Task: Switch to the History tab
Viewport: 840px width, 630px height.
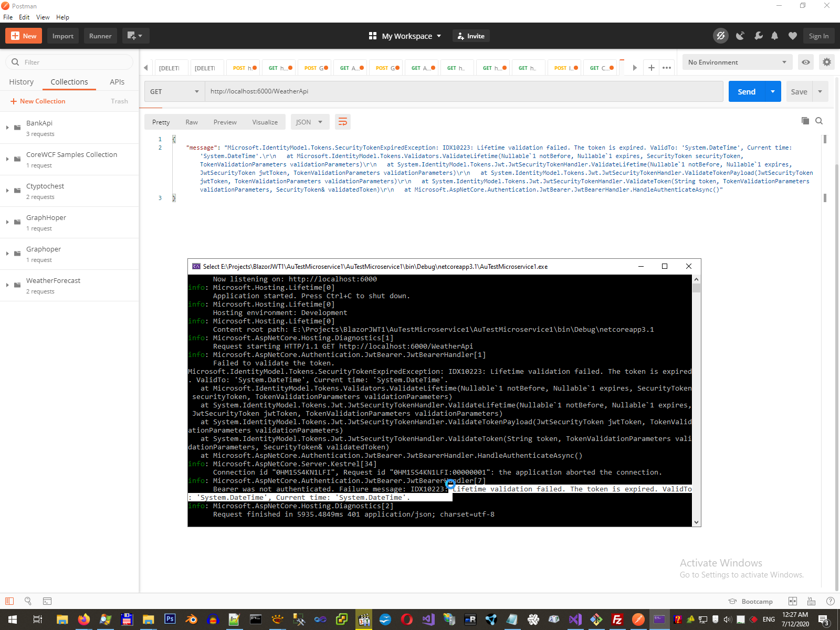Action: click(22, 82)
